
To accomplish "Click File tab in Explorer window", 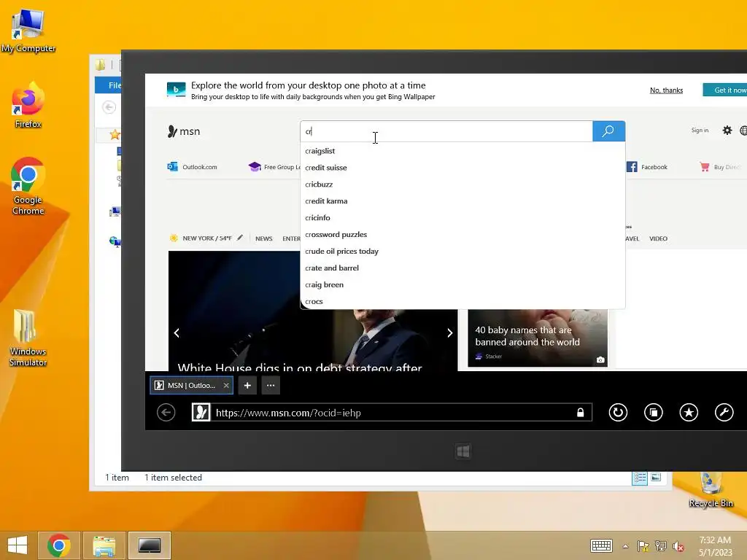I will point(109,85).
